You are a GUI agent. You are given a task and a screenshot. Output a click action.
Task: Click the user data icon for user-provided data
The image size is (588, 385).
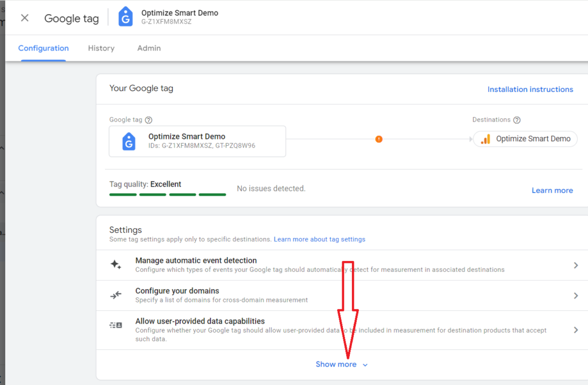[x=116, y=325]
